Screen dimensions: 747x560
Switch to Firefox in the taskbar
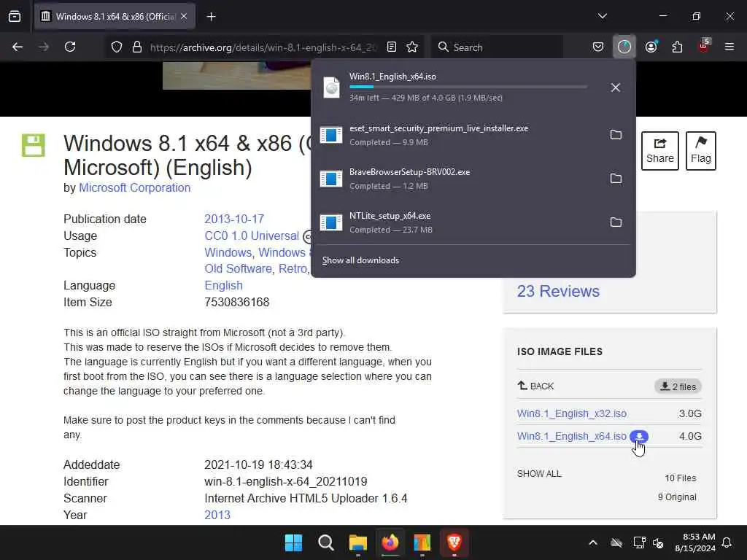click(390, 542)
